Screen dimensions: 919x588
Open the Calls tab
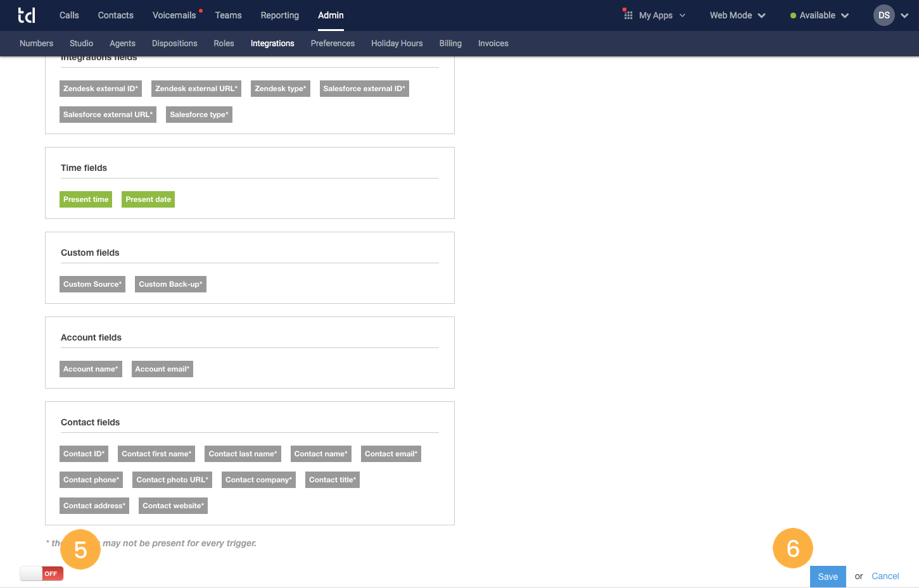coord(69,15)
